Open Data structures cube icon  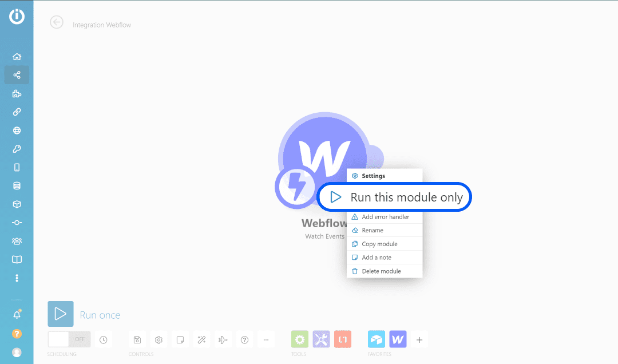point(17,204)
